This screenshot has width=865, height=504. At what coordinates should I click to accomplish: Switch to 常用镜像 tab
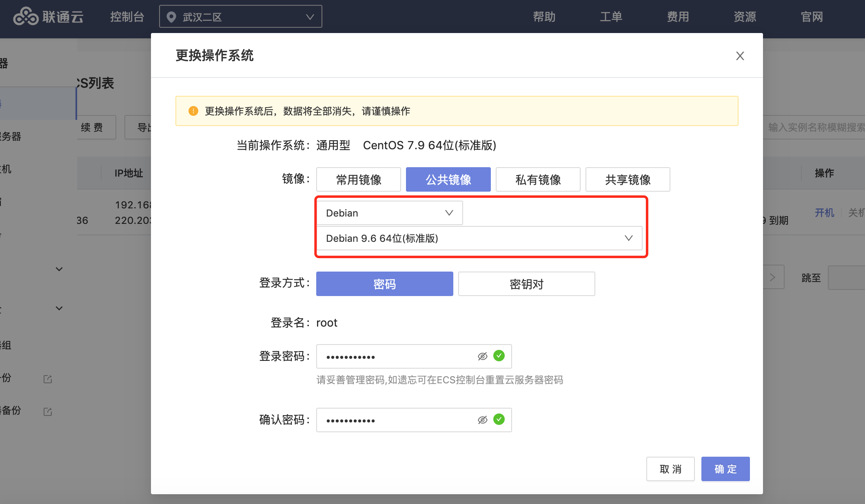(358, 179)
